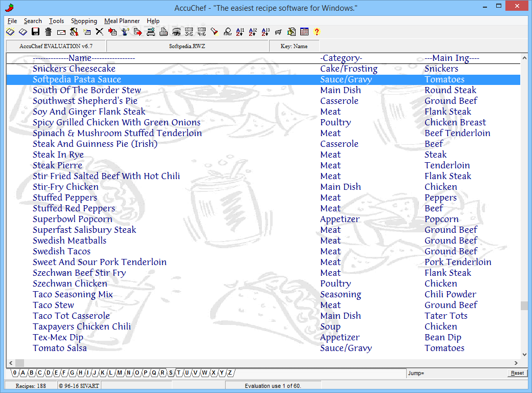Open the File menu

coord(12,21)
